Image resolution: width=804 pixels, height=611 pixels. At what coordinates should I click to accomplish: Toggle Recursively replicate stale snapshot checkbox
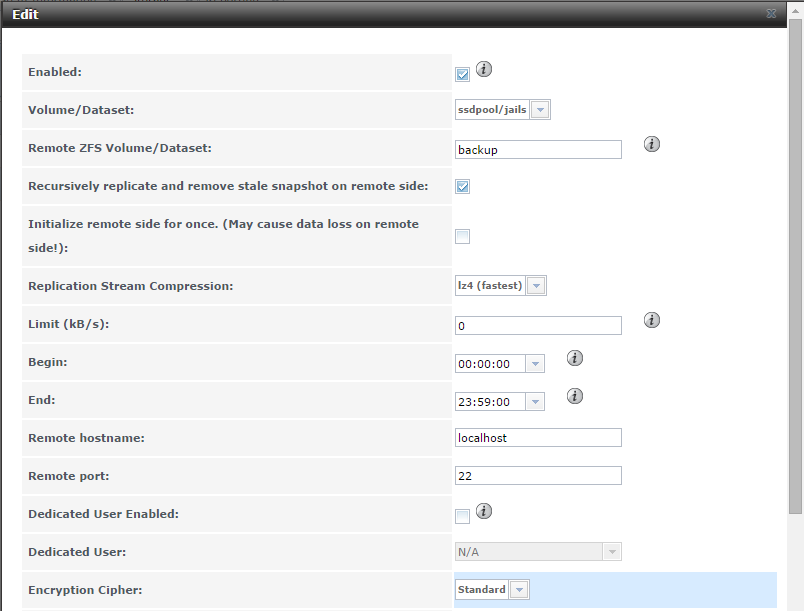click(x=462, y=187)
